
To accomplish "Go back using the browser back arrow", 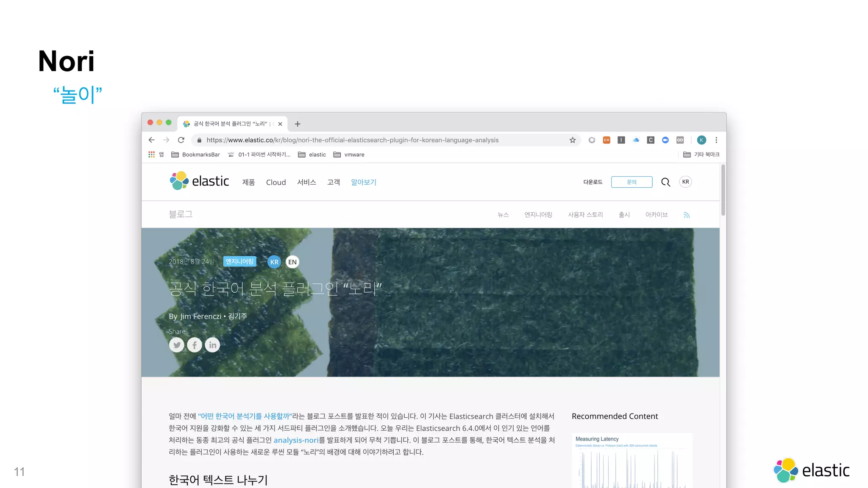I will pos(151,140).
